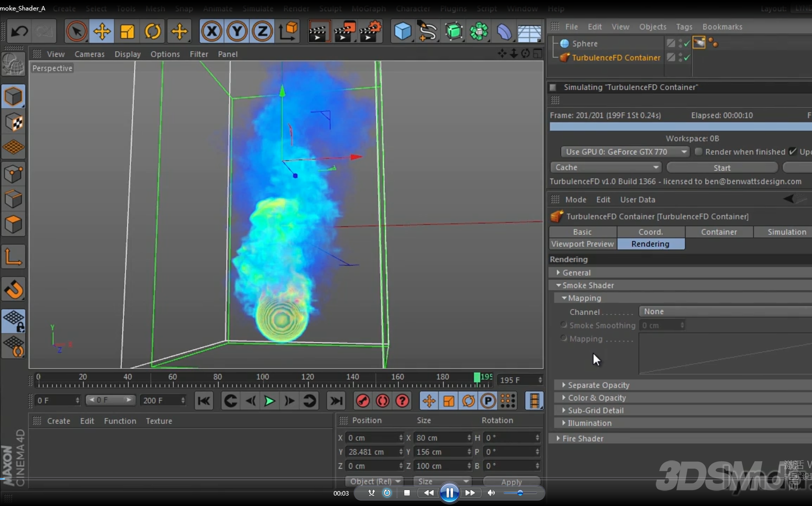The width and height of the screenshot is (812, 506).
Task: Toggle Y axis lock
Action: pos(237,32)
